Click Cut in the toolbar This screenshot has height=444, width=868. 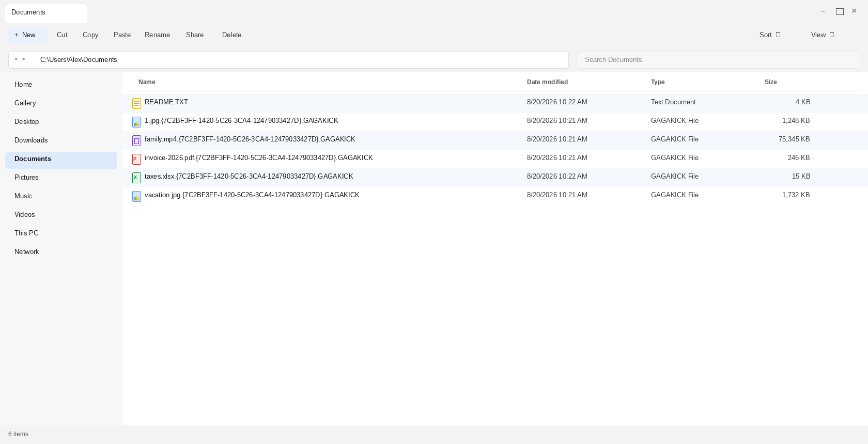pos(62,35)
